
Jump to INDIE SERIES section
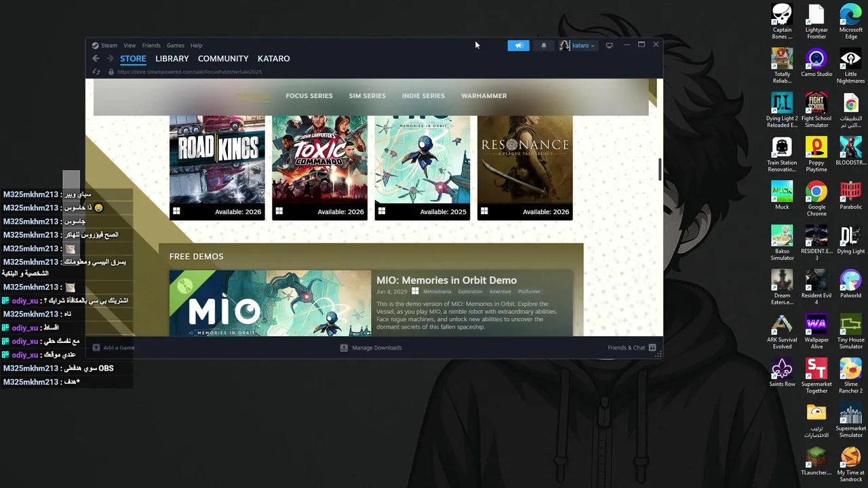[x=423, y=96]
